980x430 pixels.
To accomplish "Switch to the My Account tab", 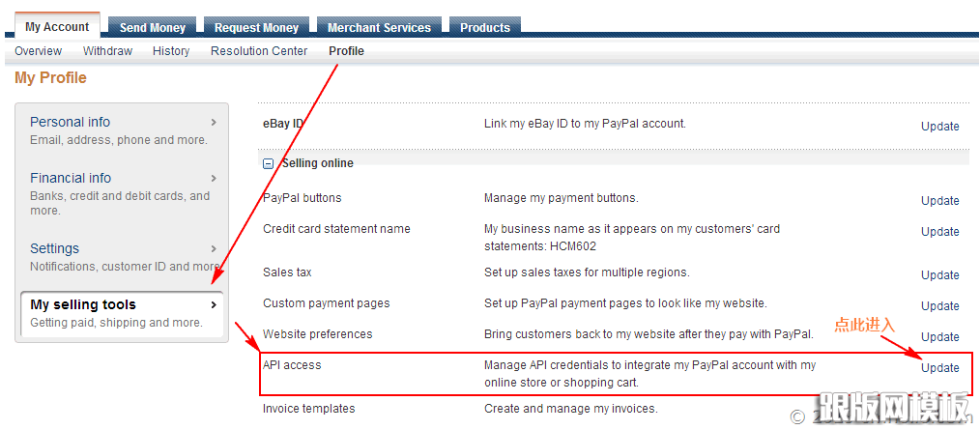I will [x=57, y=27].
